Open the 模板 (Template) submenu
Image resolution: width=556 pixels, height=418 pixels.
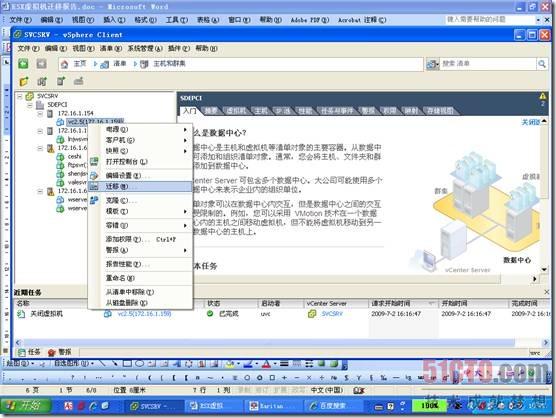(x=140, y=211)
